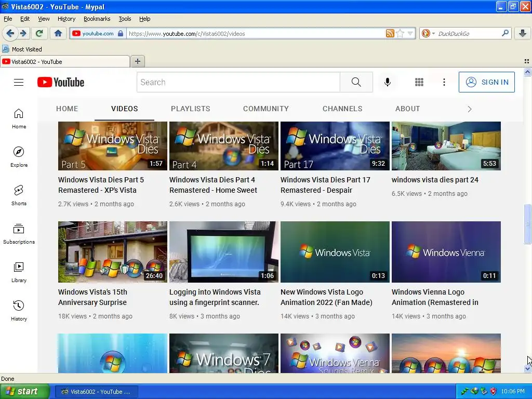Open the Most Visited bookmarks folder
532x399 pixels.
click(22, 49)
